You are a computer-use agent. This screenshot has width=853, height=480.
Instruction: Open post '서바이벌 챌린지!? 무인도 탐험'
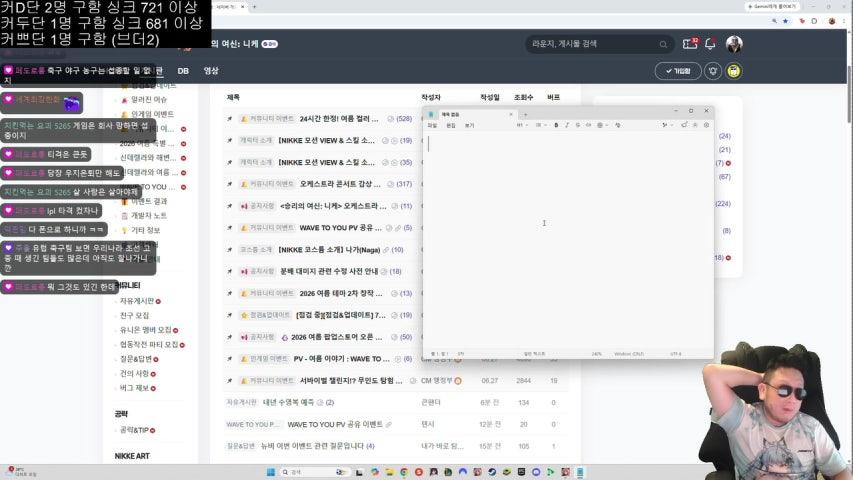(351, 380)
